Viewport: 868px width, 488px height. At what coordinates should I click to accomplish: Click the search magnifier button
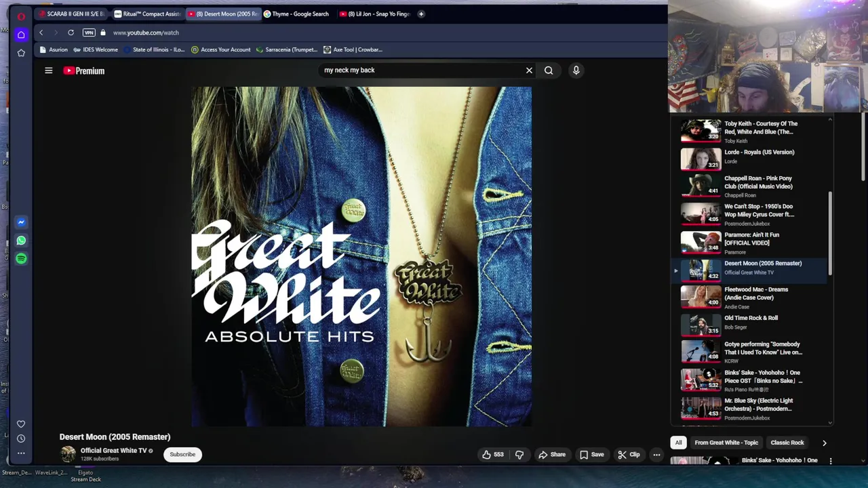549,70
